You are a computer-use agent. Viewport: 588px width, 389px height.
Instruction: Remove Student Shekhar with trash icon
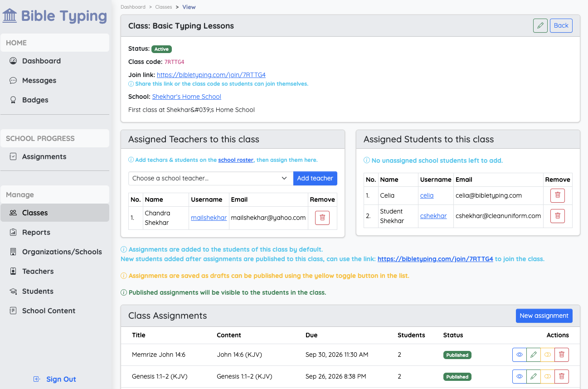[558, 216]
